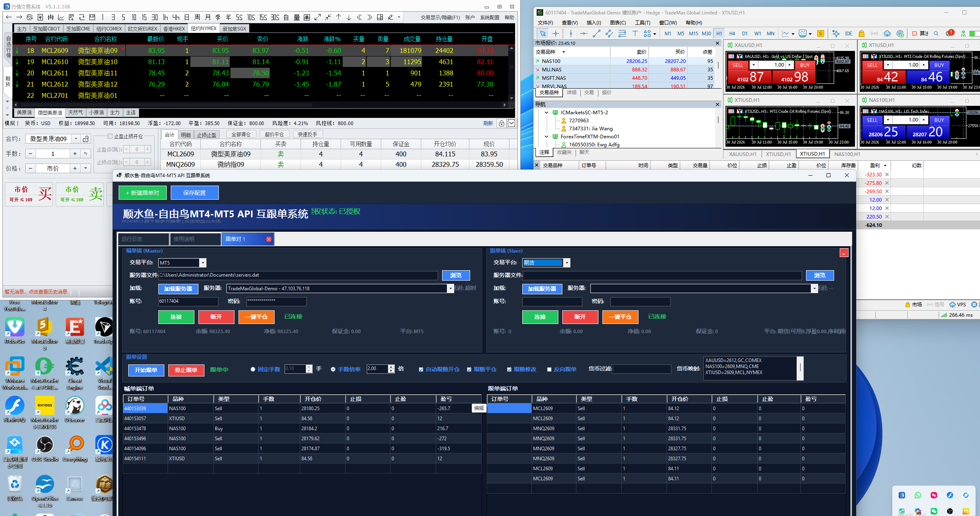Open the Everything search desktop icon
This screenshot has height=516, width=980.
point(75,449)
